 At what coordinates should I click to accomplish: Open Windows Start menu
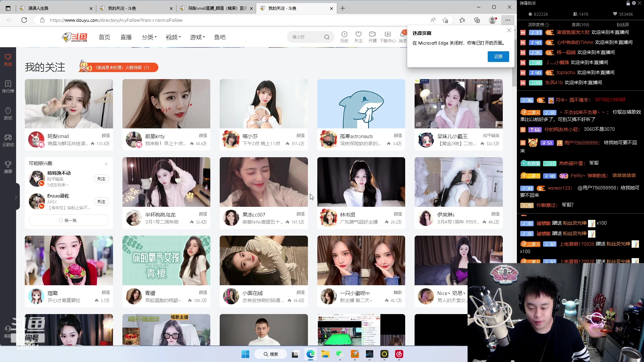point(246,354)
